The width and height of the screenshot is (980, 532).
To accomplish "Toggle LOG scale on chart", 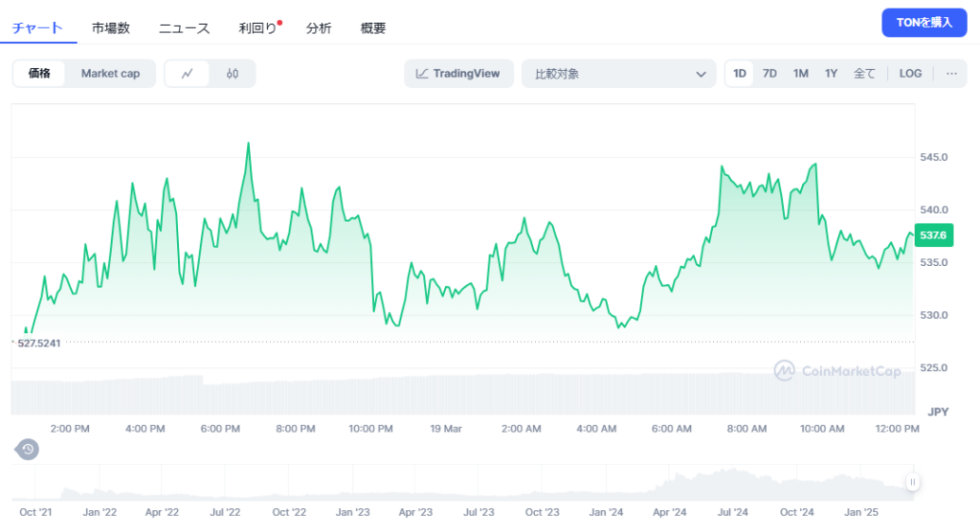I will coord(910,74).
